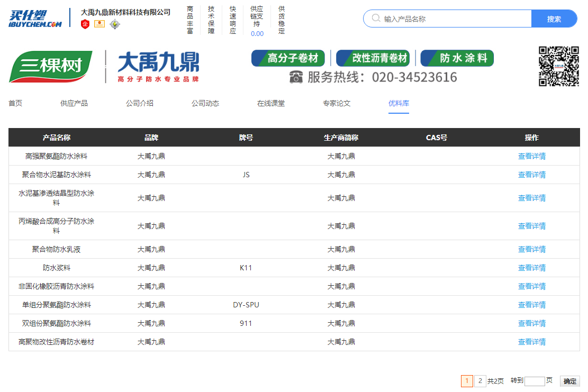The width and height of the screenshot is (588, 392).
Task: Click the K11 grade cell
Action: [246, 268]
